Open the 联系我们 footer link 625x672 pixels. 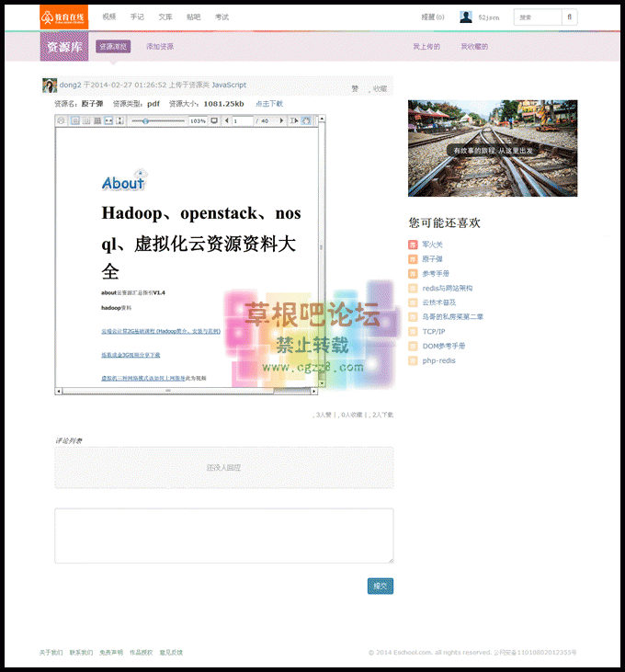tap(81, 653)
